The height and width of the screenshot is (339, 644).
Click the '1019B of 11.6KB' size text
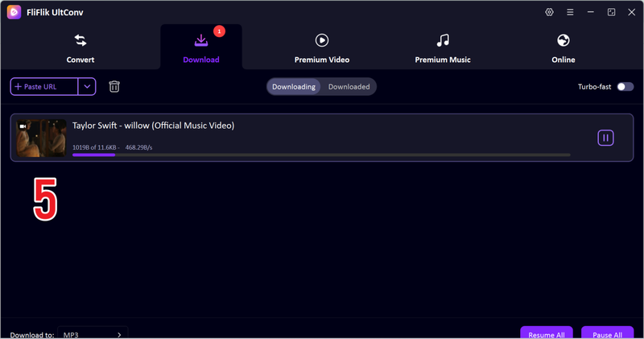(94, 147)
